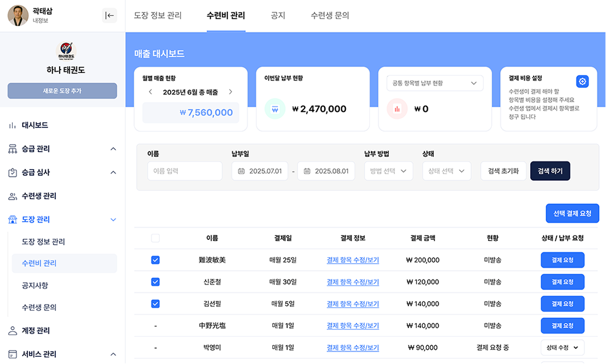This screenshot has width=606, height=364.
Task: Open the 방법 선택 dropdown
Action: tap(388, 171)
